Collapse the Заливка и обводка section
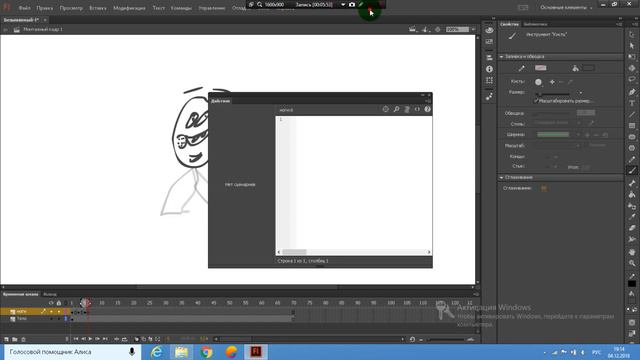This screenshot has width=640, height=360. coord(502,57)
